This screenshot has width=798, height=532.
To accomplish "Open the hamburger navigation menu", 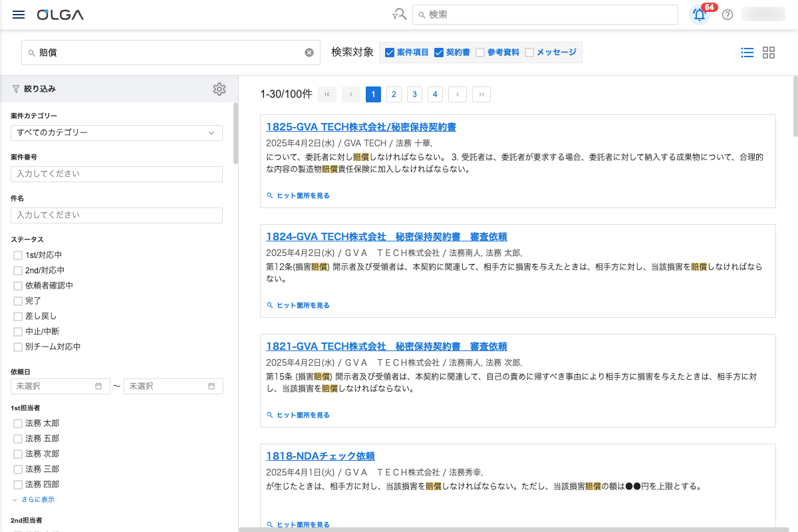I will (x=19, y=15).
